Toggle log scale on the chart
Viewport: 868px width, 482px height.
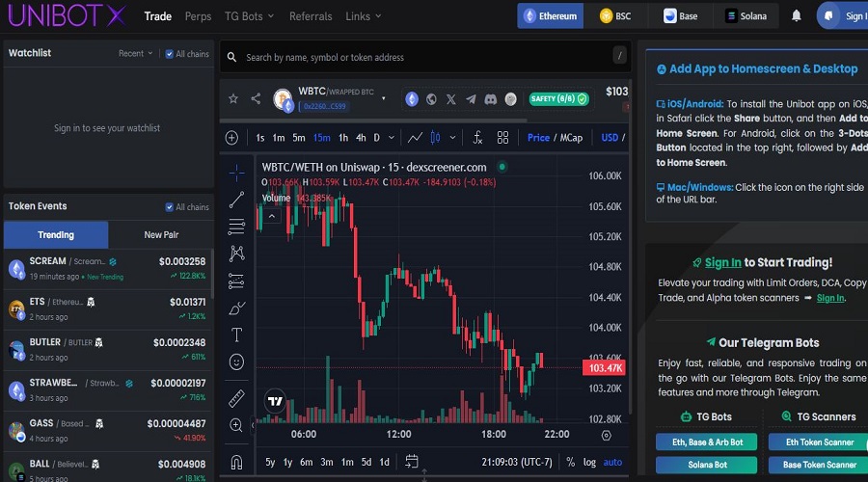point(589,462)
